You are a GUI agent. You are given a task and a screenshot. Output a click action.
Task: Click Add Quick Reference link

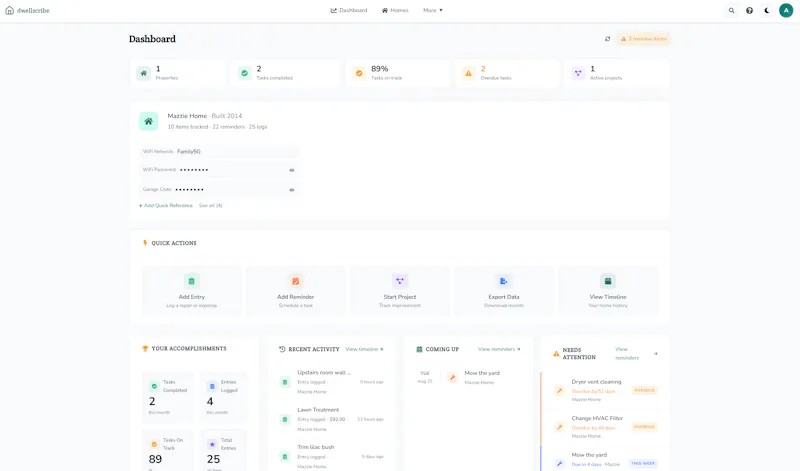tap(166, 206)
